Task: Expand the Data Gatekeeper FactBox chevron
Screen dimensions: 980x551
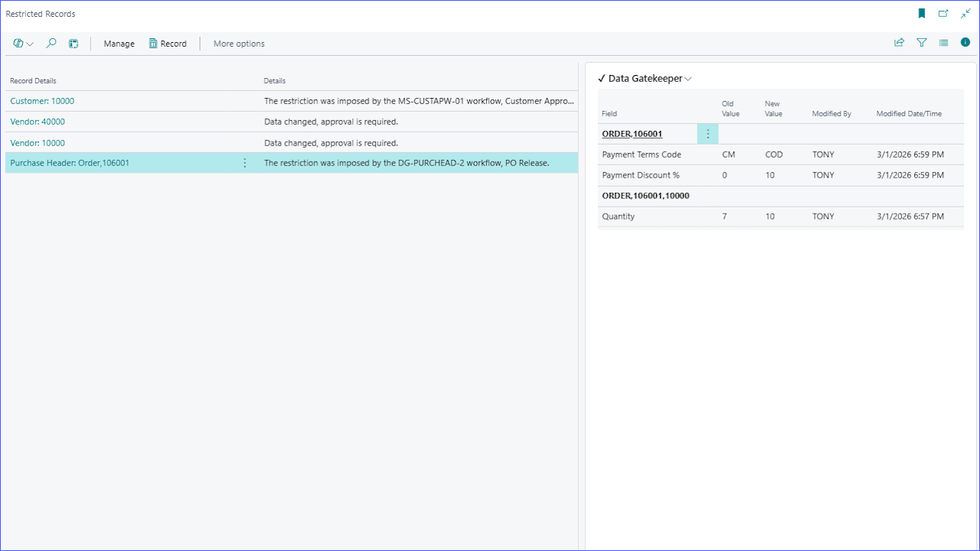Action: 688,79
